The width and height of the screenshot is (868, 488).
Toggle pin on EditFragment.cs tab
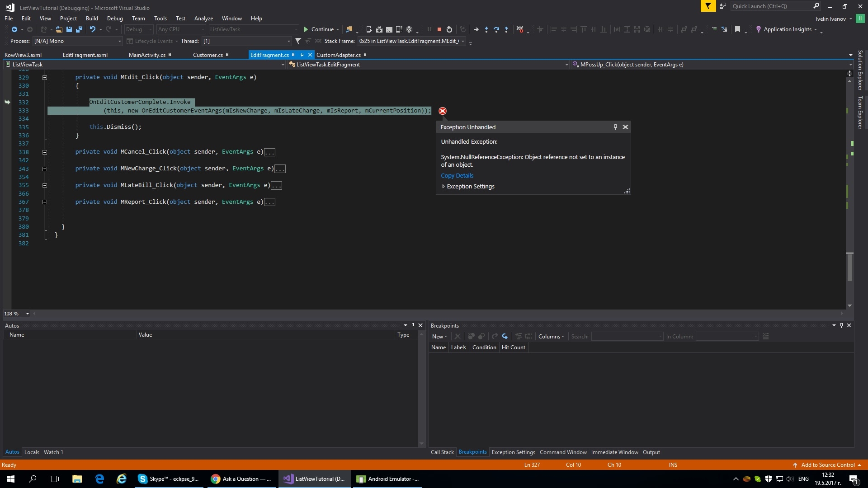[x=302, y=55]
